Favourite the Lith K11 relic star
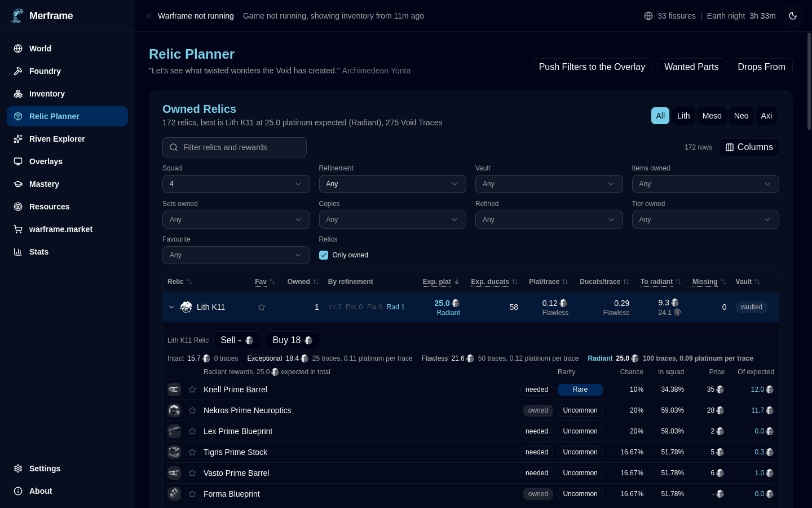The image size is (812, 508). (x=262, y=307)
